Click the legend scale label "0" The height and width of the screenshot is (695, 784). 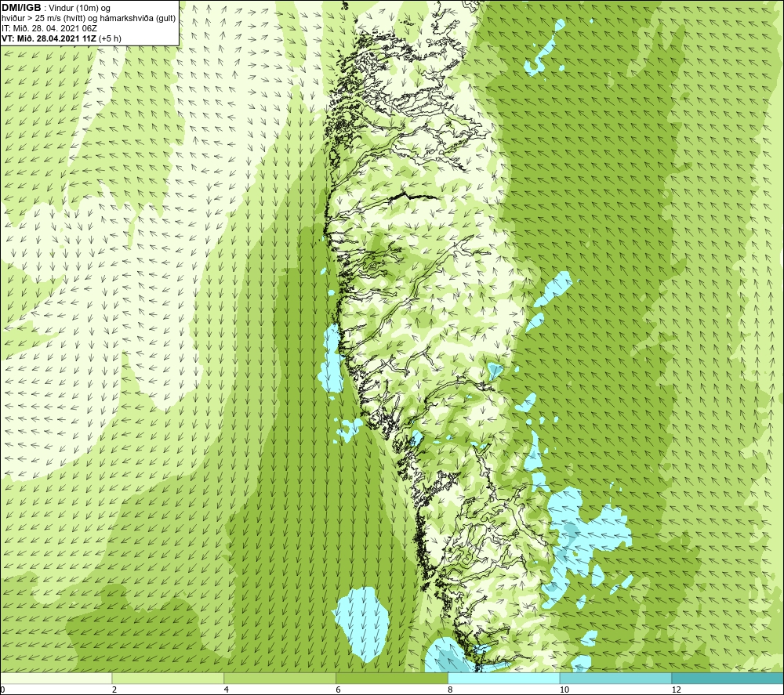tap(2, 690)
